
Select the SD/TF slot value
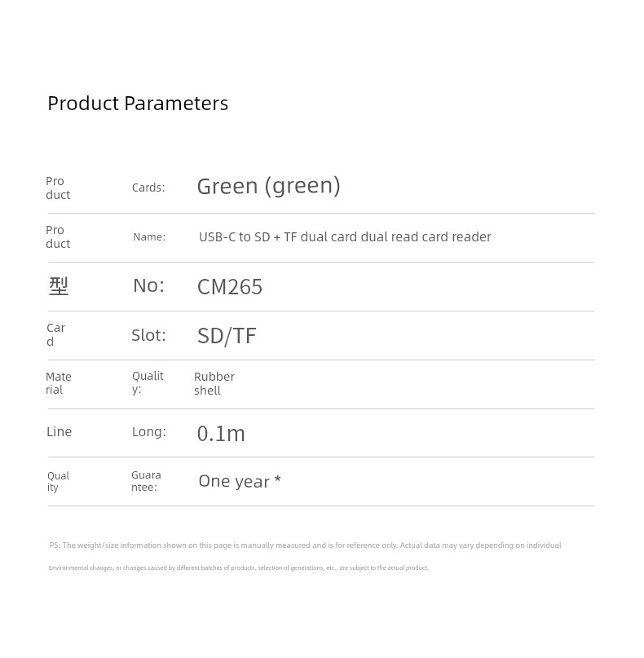[227, 336]
